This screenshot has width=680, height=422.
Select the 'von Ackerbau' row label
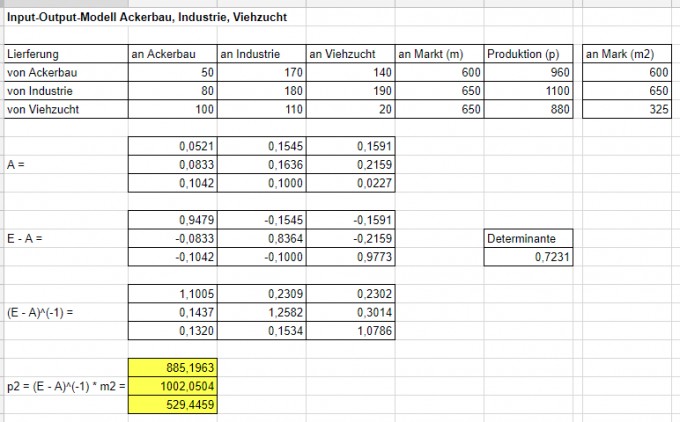point(66,72)
